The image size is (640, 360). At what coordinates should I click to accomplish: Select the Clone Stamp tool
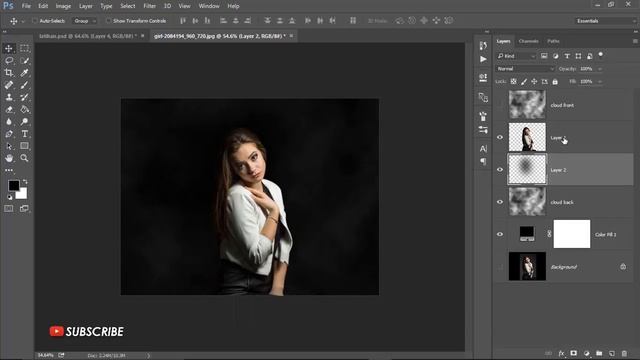coord(9,97)
